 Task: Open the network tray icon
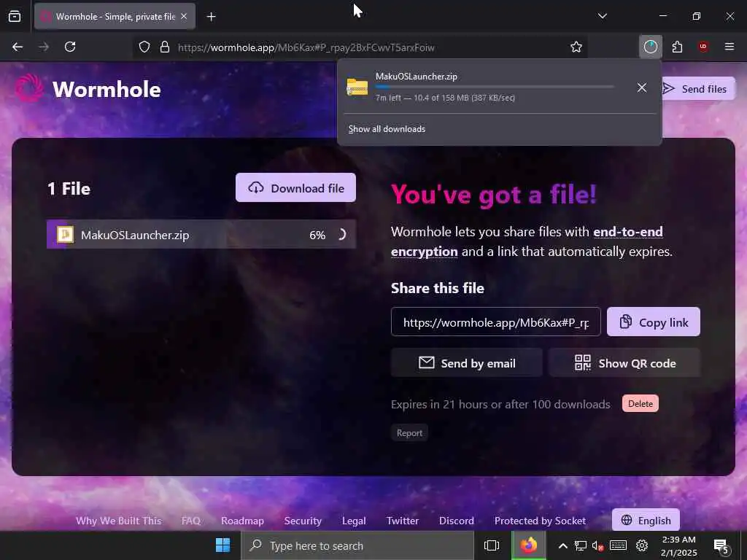click(x=580, y=545)
